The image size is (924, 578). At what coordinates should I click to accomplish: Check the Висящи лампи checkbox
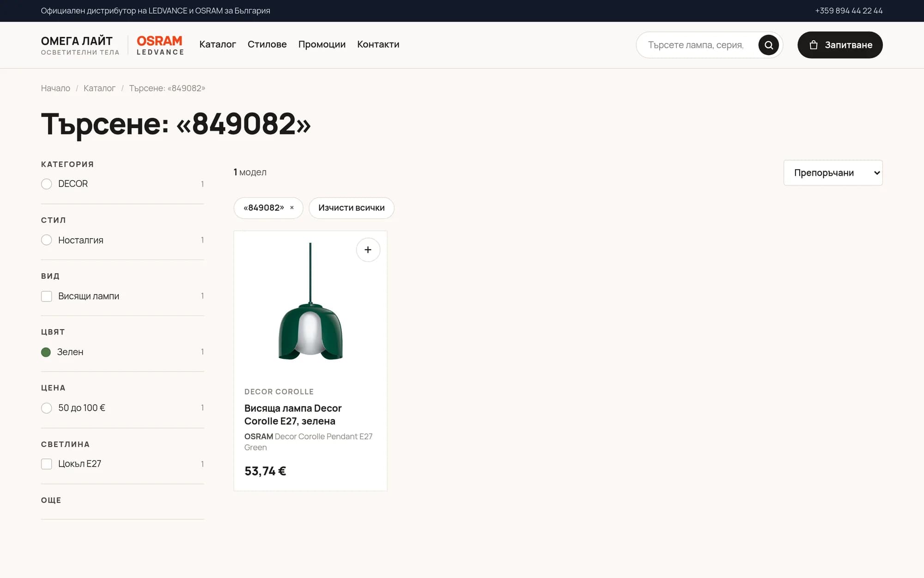tap(47, 296)
